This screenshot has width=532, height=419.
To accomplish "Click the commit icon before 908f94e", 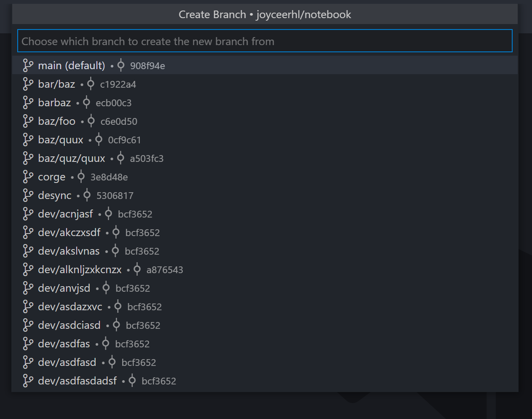I will click(x=120, y=65).
